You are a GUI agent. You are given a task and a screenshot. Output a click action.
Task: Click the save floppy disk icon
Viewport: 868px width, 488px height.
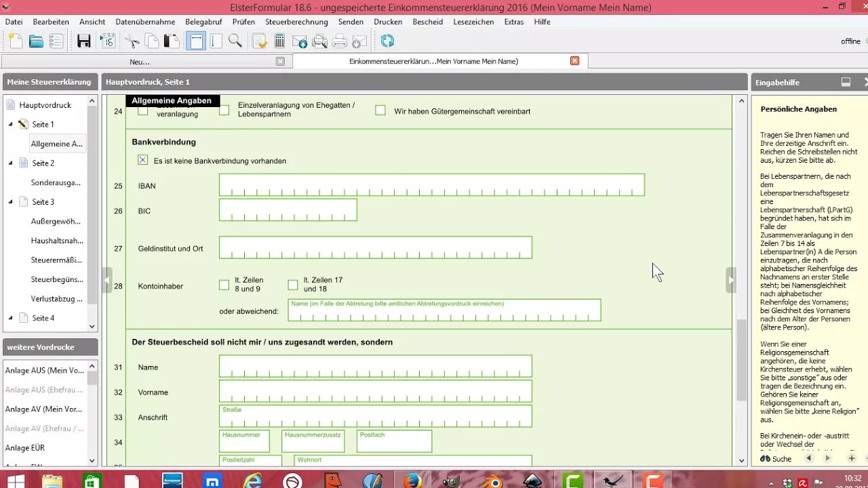(84, 41)
